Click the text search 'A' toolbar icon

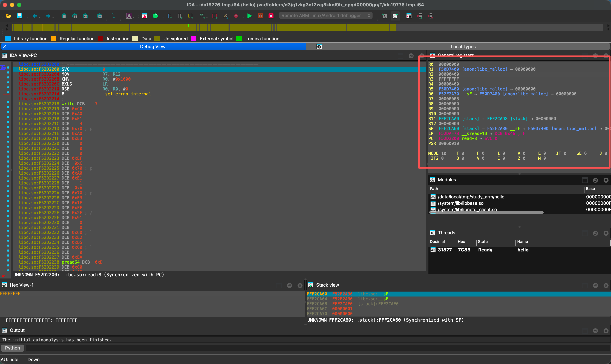coord(129,16)
